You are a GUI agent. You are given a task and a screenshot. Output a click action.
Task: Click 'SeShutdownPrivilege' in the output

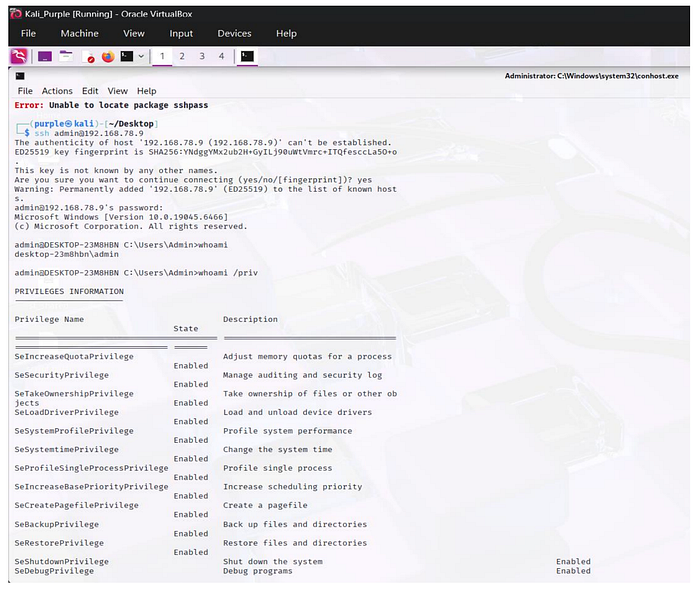tap(62, 562)
